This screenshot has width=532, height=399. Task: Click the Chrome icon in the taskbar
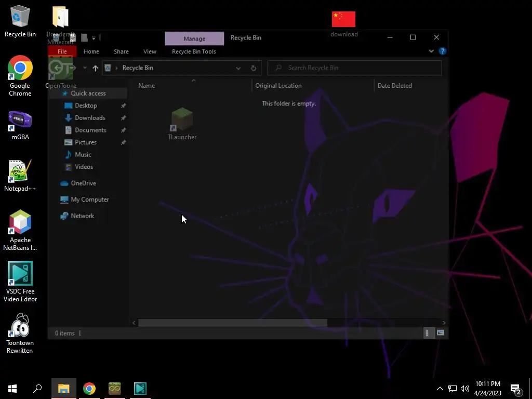(89, 389)
